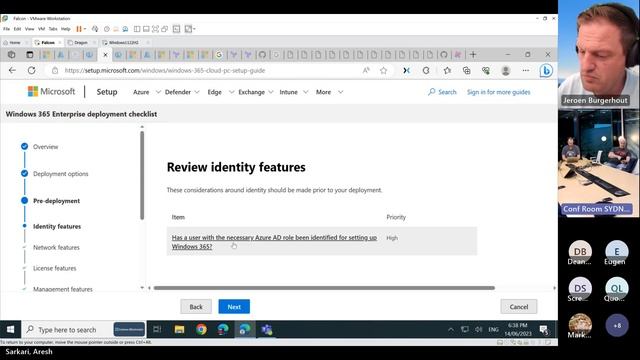Click the Microsoft logo
The height and width of the screenshot is (360, 640).
pos(51,91)
